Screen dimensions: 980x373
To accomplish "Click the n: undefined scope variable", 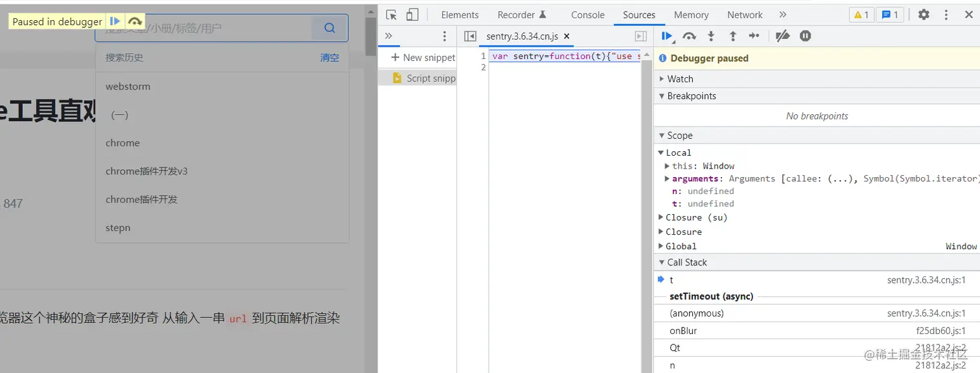I will (x=703, y=191).
